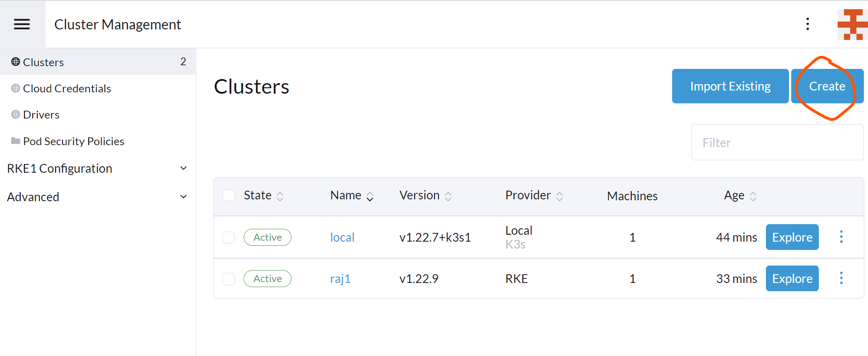
Task: Open Pod Security Policies page
Action: (x=74, y=141)
